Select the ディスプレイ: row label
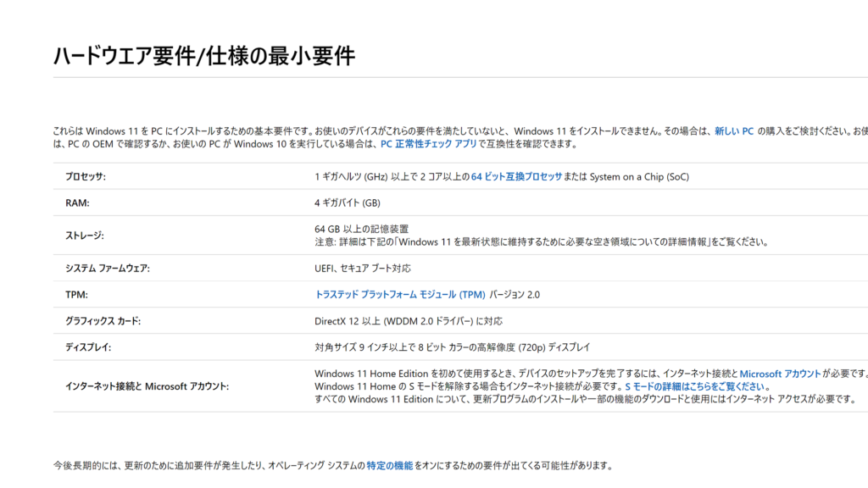Image resolution: width=868 pixels, height=488 pixels. [88, 347]
